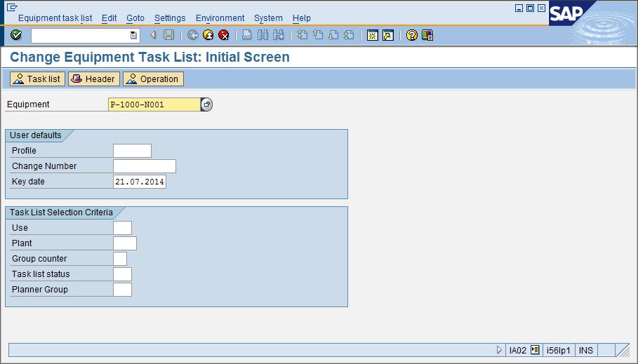Open the System menu
638x364 pixels.
(x=268, y=18)
